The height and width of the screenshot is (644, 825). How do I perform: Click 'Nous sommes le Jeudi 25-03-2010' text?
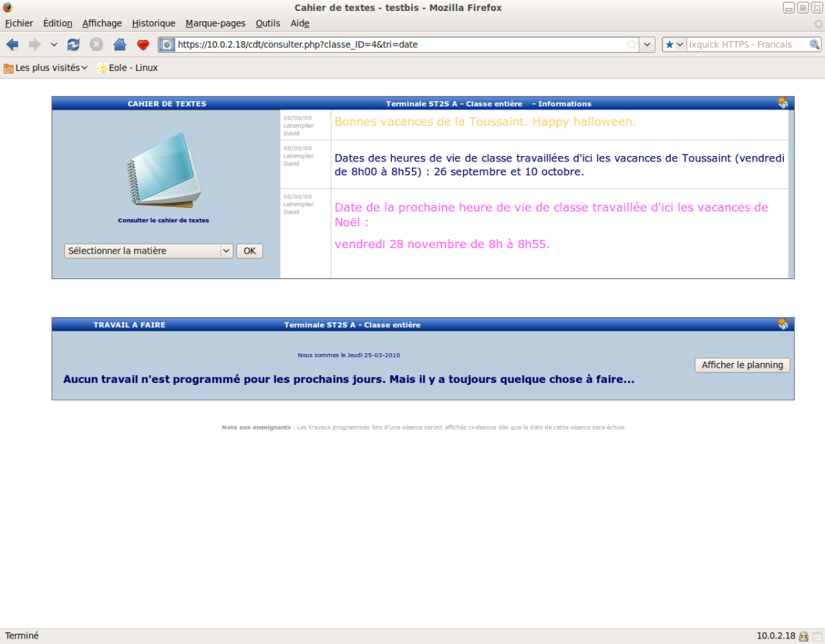349,355
